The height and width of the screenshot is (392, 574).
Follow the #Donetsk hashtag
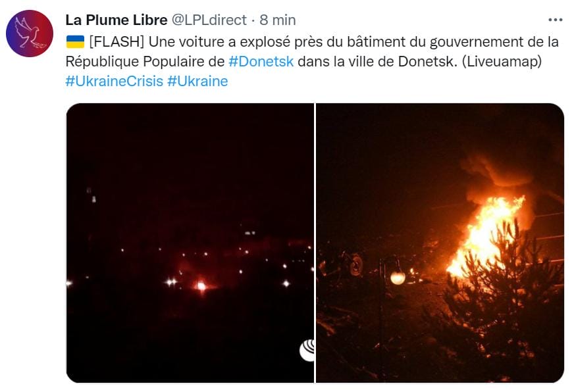[x=261, y=61]
